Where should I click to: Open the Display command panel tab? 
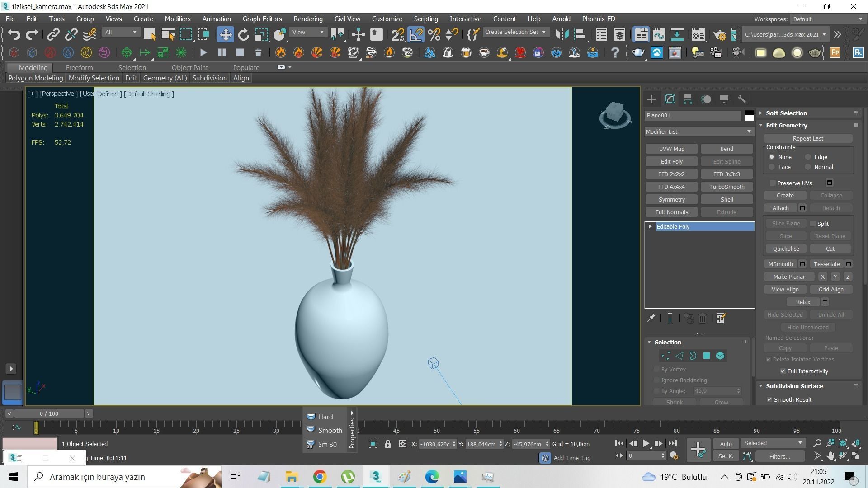[x=724, y=99]
